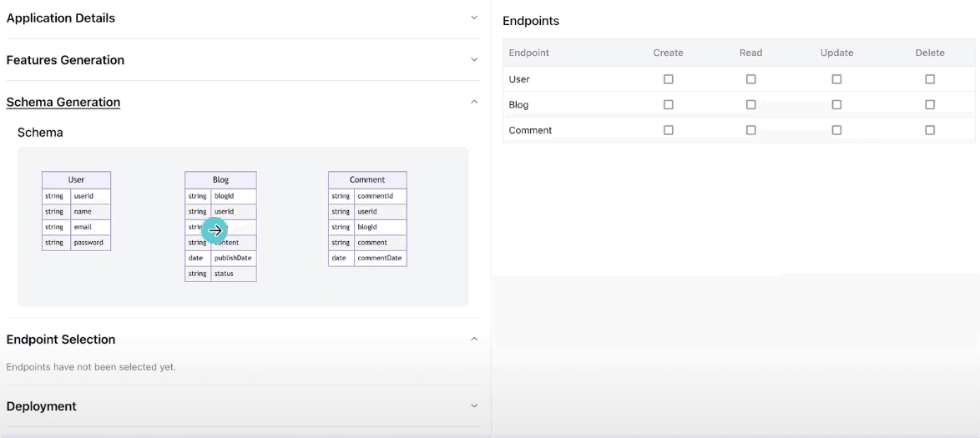Tick the Blog Create checkbox

pos(668,104)
